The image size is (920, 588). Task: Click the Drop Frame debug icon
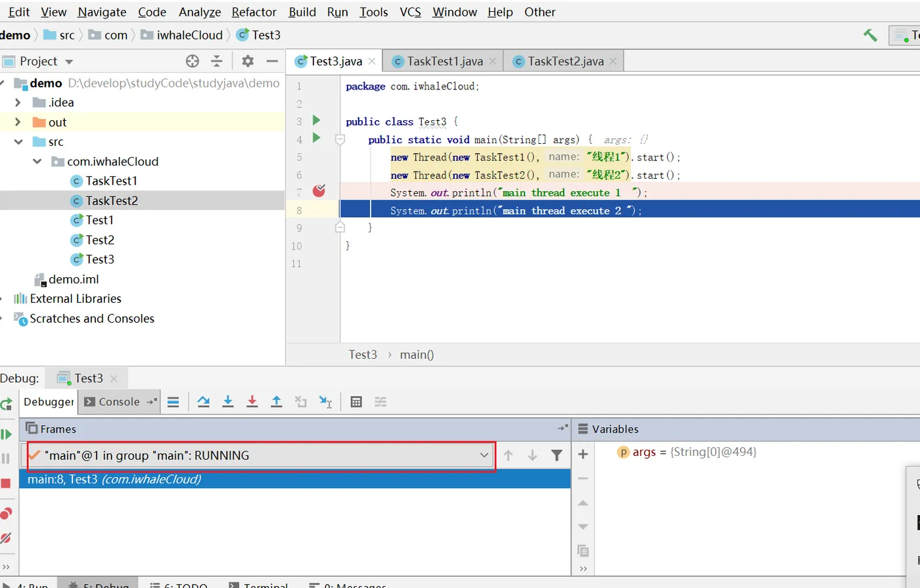[x=301, y=401]
